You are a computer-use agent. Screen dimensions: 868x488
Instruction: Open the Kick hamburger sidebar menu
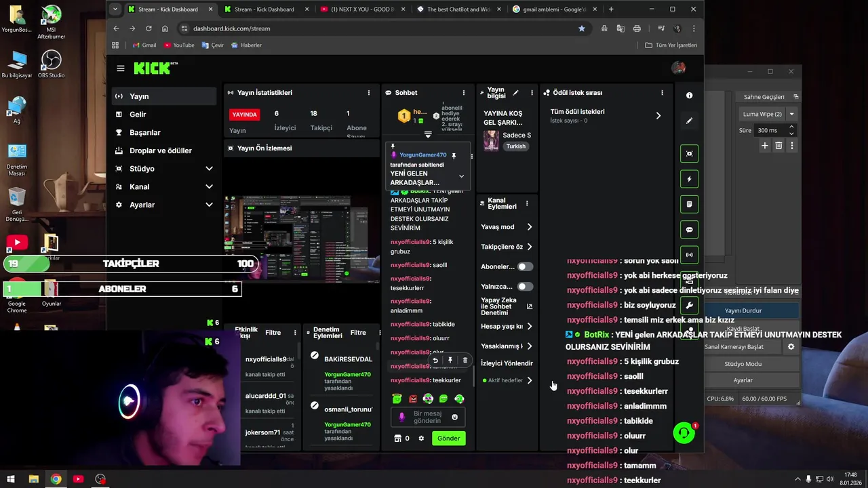tap(121, 68)
